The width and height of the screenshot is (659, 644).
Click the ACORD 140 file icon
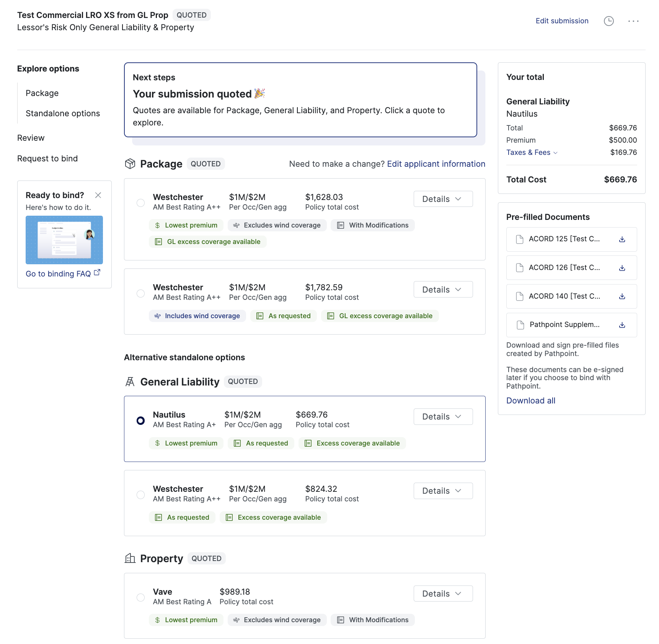pyautogui.click(x=520, y=296)
